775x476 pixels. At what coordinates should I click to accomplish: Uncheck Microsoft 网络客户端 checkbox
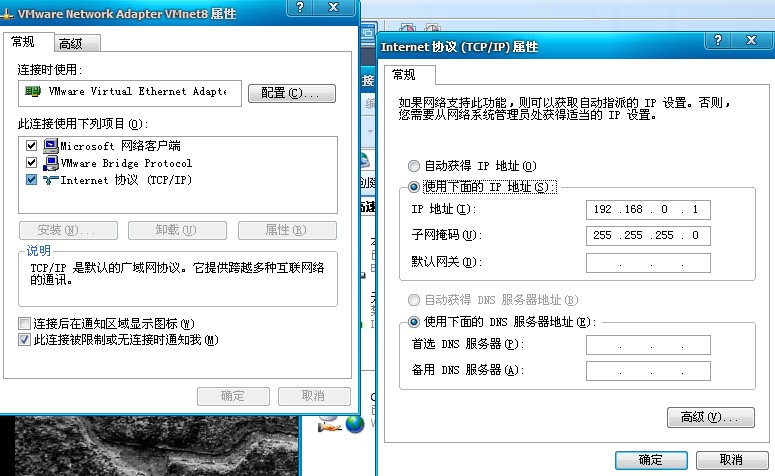coord(31,145)
